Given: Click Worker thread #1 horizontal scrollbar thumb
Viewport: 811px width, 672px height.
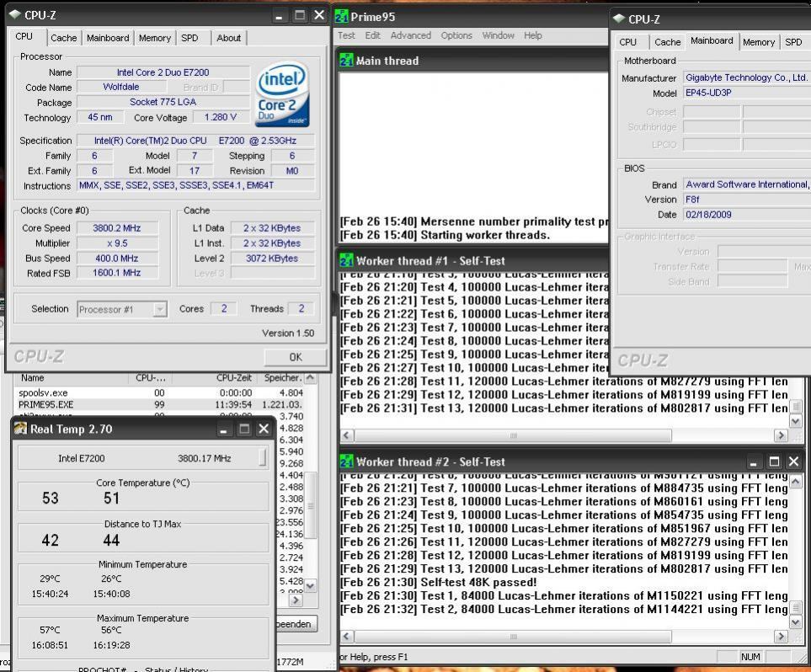Looking at the screenshot, I should pos(513,435).
